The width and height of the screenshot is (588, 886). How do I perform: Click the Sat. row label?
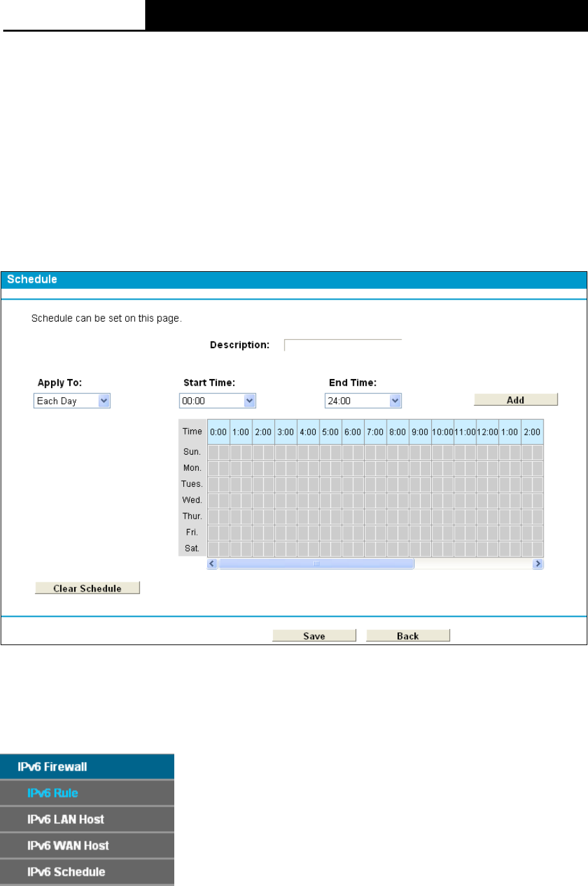tap(192, 549)
